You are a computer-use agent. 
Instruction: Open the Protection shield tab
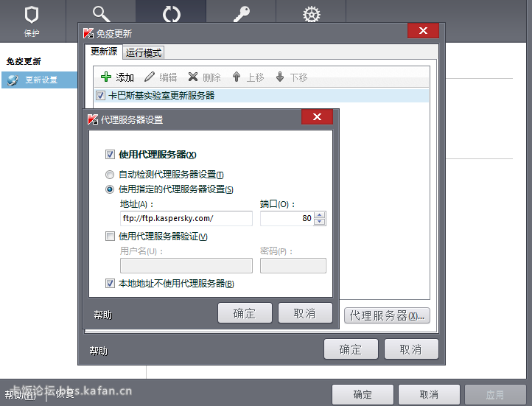tap(32, 21)
